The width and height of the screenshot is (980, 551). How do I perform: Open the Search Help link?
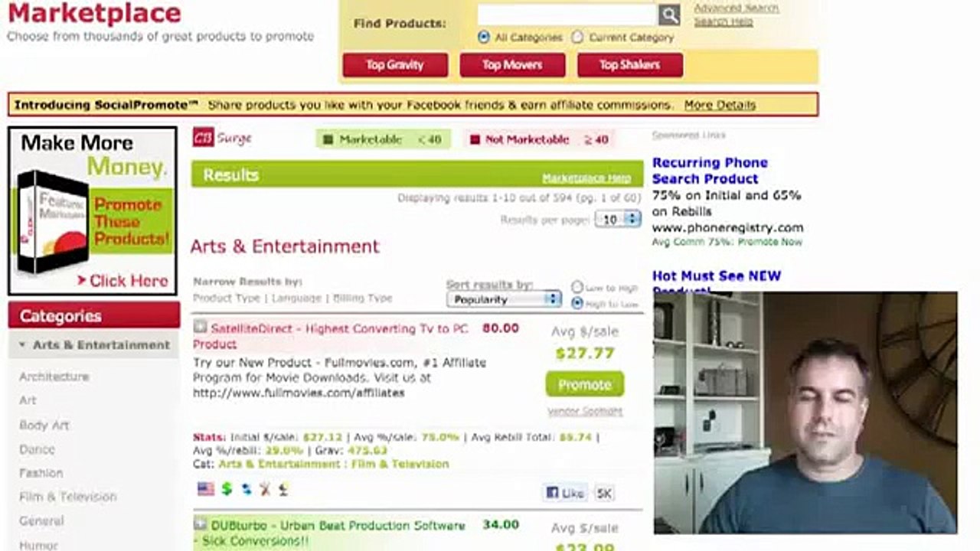click(x=724, y=21)
